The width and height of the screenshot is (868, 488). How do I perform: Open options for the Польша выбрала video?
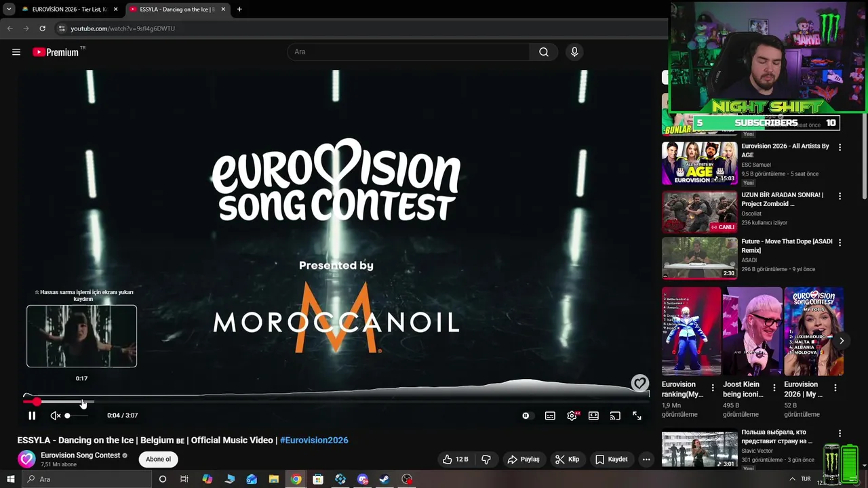click(840, 434)
